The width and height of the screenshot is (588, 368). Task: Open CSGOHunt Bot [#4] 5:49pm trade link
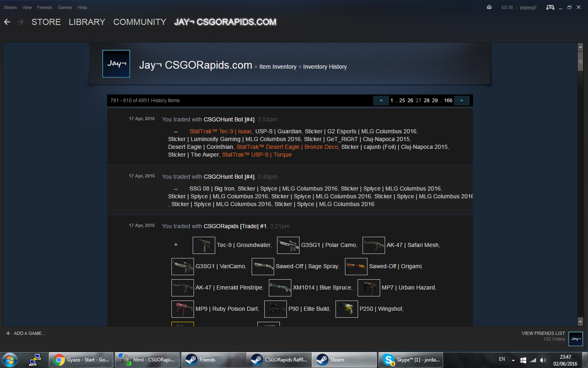click(x=229, y=177)
